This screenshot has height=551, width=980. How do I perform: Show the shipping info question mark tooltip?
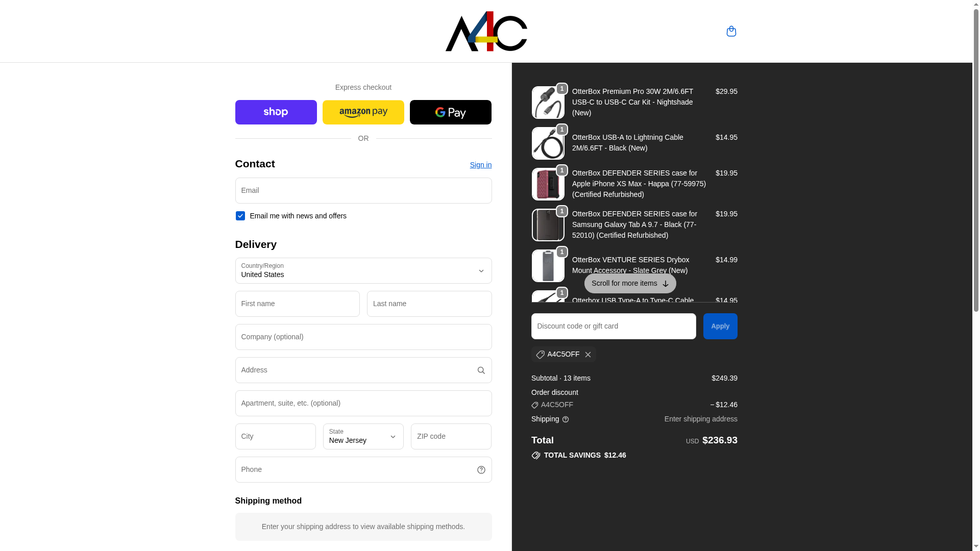coord(566,419)
